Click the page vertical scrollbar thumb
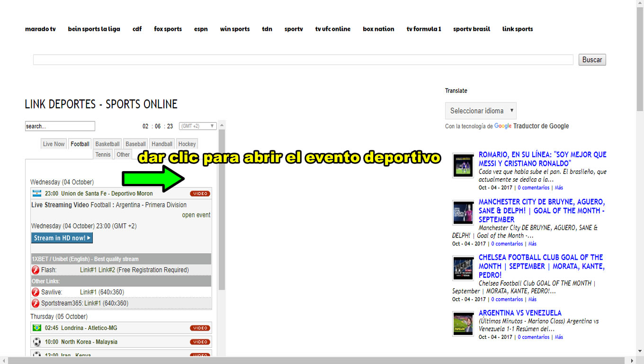Viewport: 644px width, 364px height. [x=640, y=59]
